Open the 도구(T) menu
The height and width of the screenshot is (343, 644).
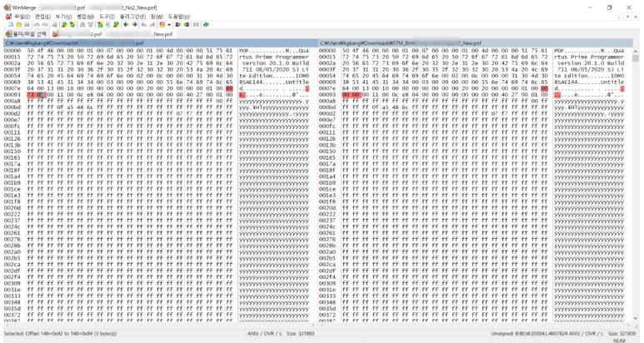pyautogui.click(x=107, y=17)
